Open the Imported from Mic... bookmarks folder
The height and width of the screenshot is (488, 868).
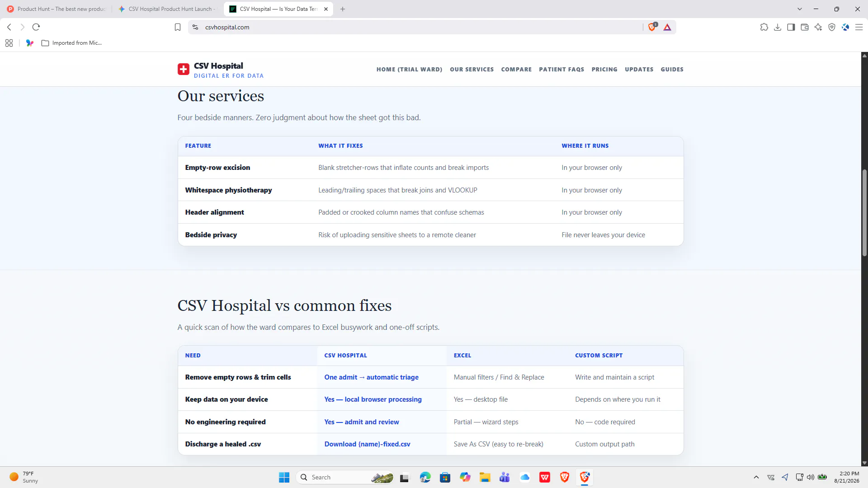(71, 43)
